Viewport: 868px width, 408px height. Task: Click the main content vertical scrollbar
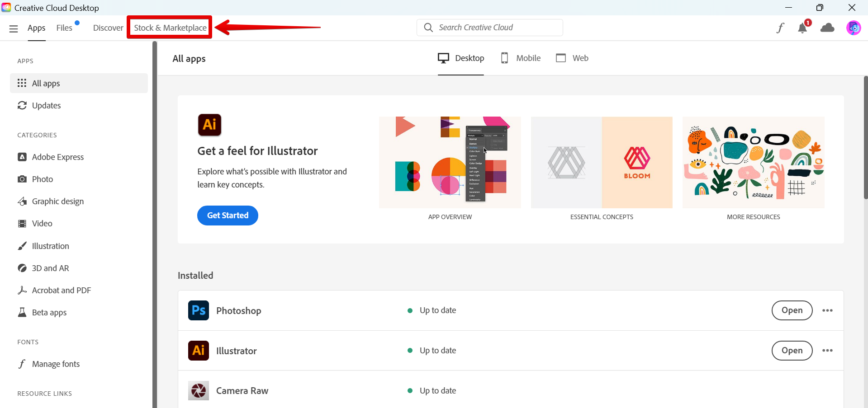coord(866,138)
